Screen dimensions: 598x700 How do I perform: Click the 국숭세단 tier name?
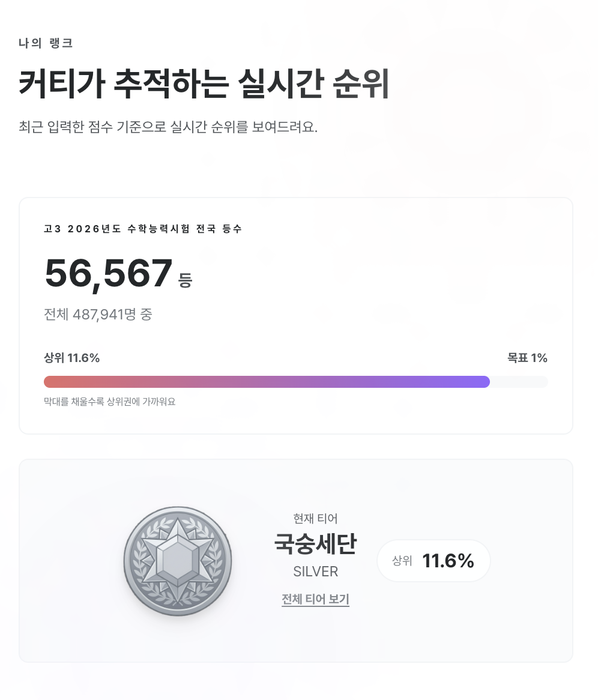(x=315, y=545)
